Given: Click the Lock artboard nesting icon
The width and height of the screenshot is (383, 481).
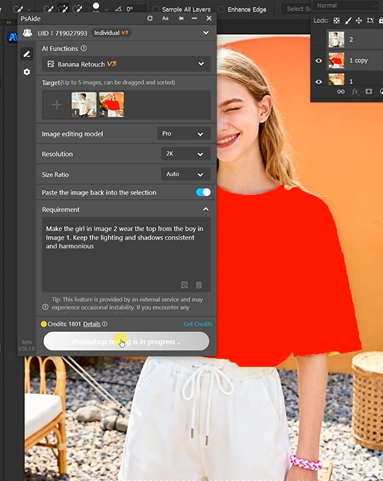Looking at the screenshot, I should click(370, 21).
